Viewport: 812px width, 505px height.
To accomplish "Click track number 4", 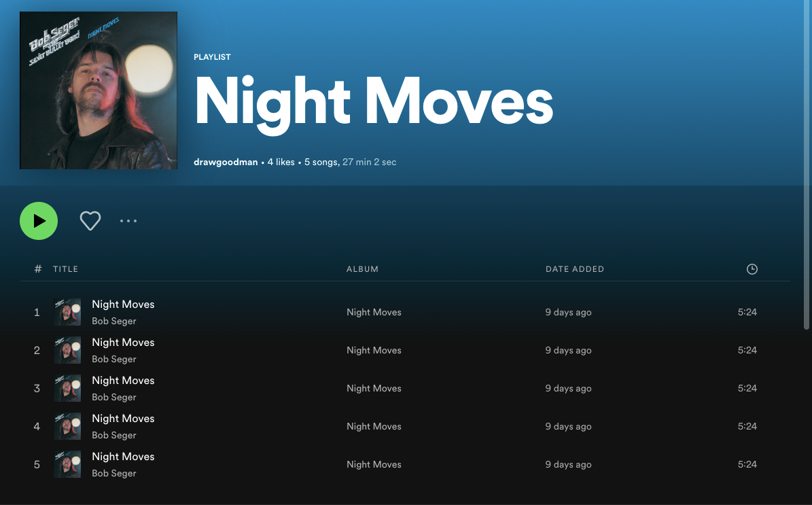I will click(37, 426).
